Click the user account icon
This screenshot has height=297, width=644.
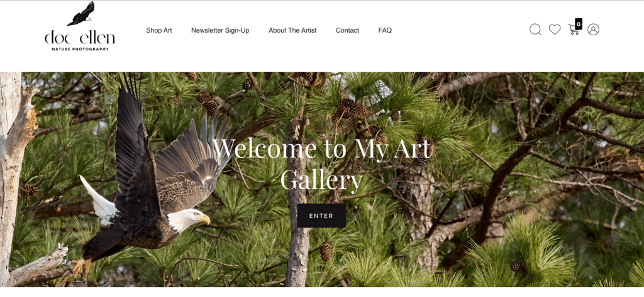click(593, 30)
